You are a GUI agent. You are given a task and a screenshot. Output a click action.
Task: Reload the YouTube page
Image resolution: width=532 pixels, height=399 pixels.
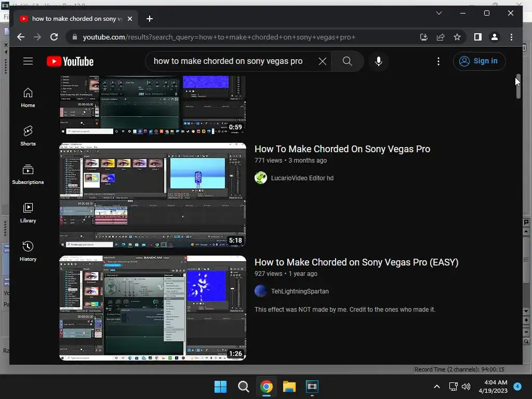[54, 37]
